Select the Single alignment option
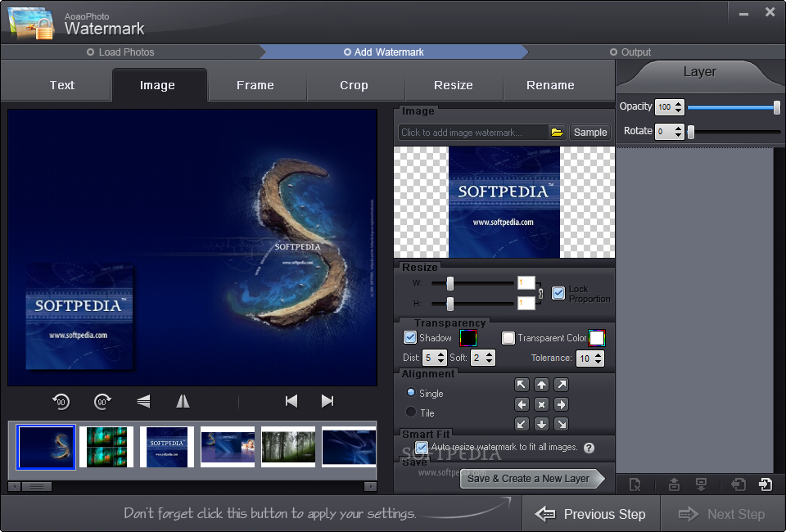Screen dimensions: 786x532 [411, 392]
